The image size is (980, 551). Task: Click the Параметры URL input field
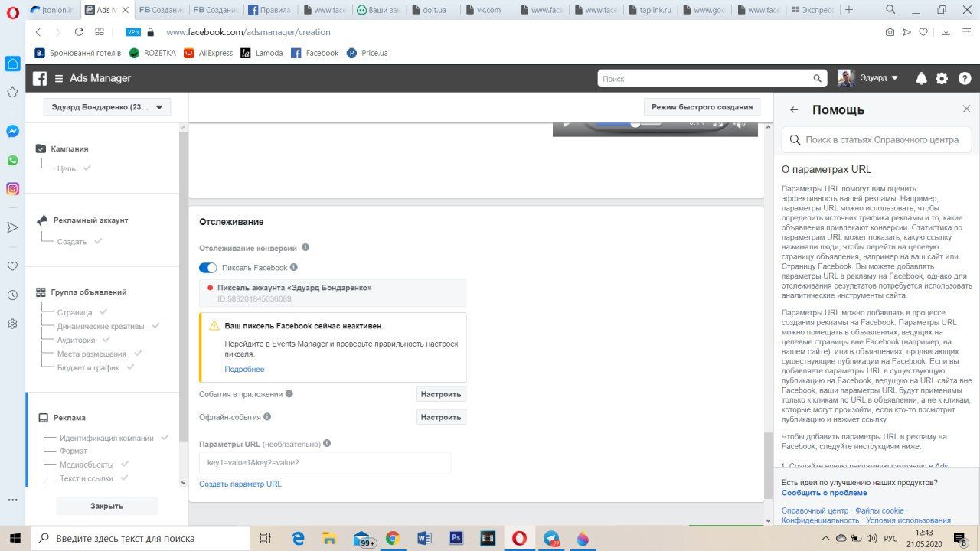pos(325,462)
